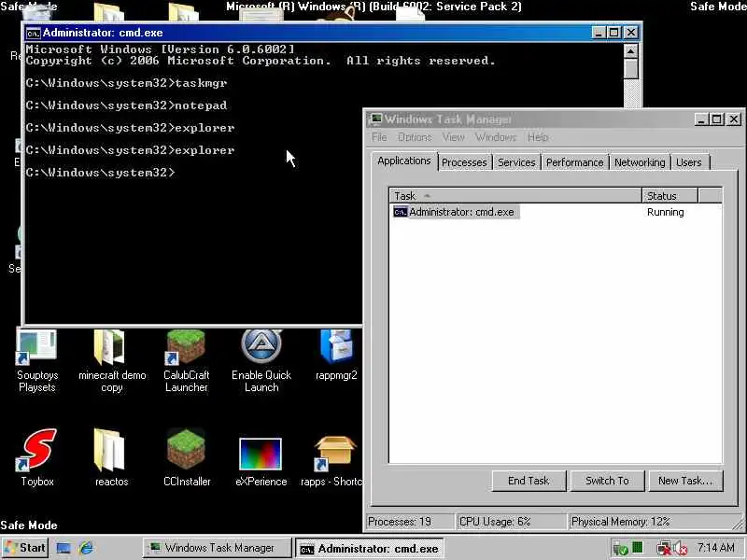
Task: Open the File menu in Task Manager
Action: (x=379, y=137)
